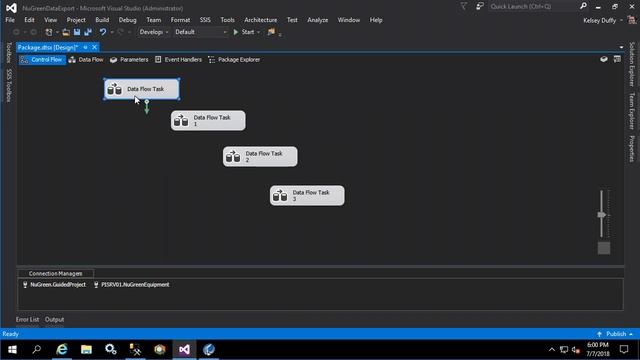Click in the Quick Launch search field

[x=533, y=7]
